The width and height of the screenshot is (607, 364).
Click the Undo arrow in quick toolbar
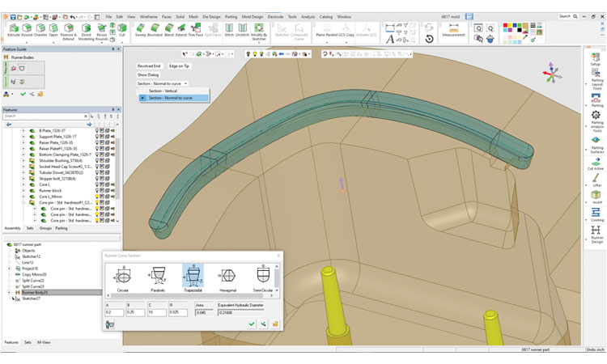[72, 17]
